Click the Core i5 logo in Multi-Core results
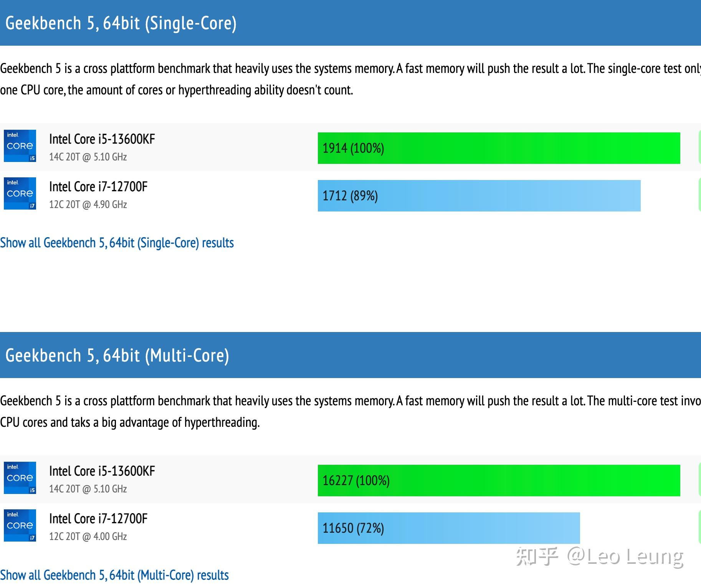Viewport: 701px width, 588px height. [x=20, y=478]
